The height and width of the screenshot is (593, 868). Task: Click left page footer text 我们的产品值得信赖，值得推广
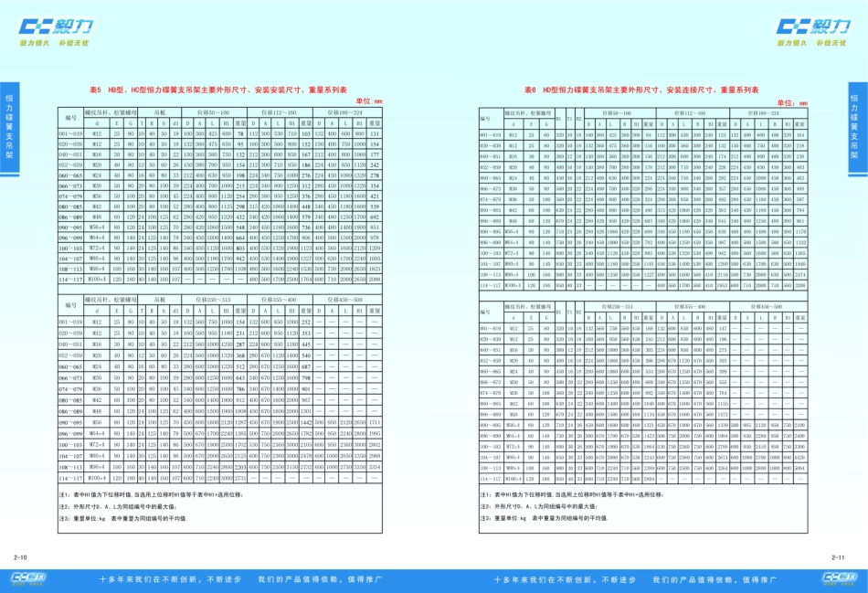(320, 579)
